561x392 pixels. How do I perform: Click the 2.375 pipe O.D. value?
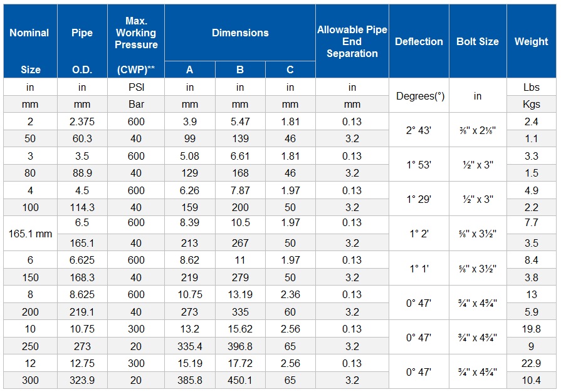(x=81, y=121)
